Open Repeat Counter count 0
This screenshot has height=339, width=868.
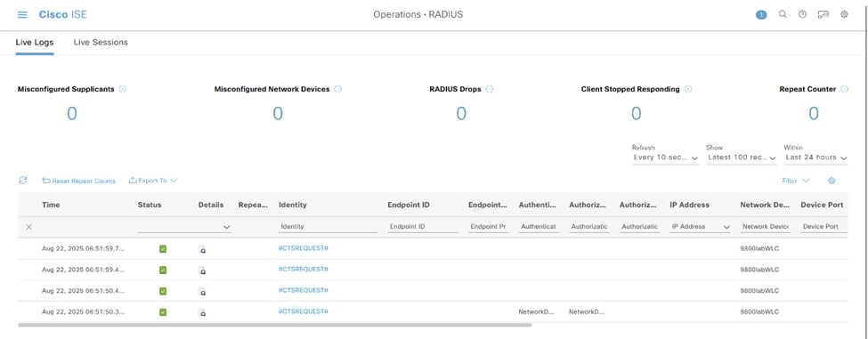click(x=814, y=113)
